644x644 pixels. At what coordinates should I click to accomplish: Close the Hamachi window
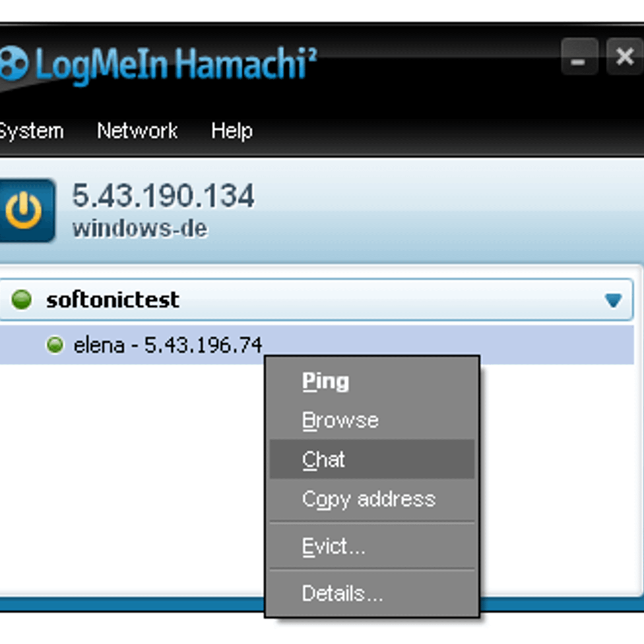[624, 57]
